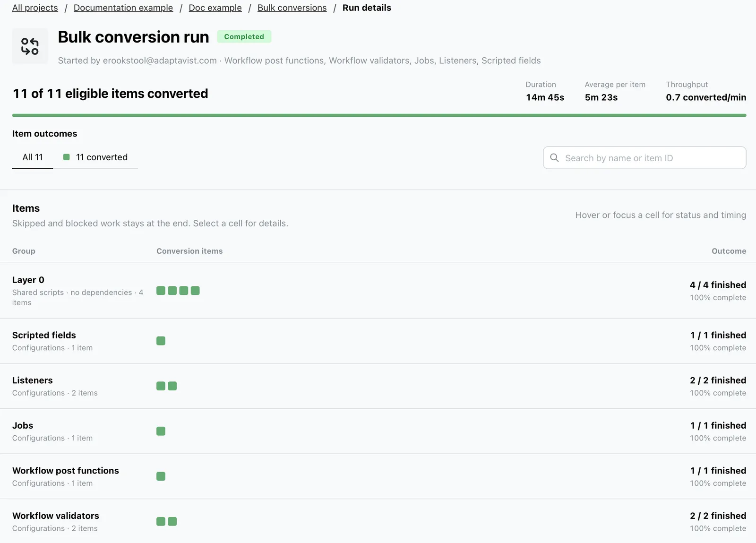Click the Jobs group name
This screenshot has width=756, height=543.
(23, 426)
